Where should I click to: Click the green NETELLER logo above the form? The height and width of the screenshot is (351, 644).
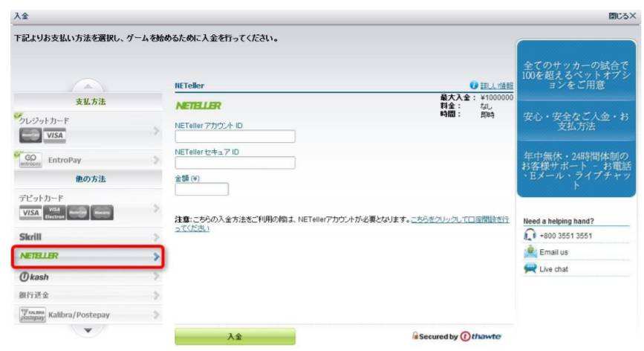(198, 106)
